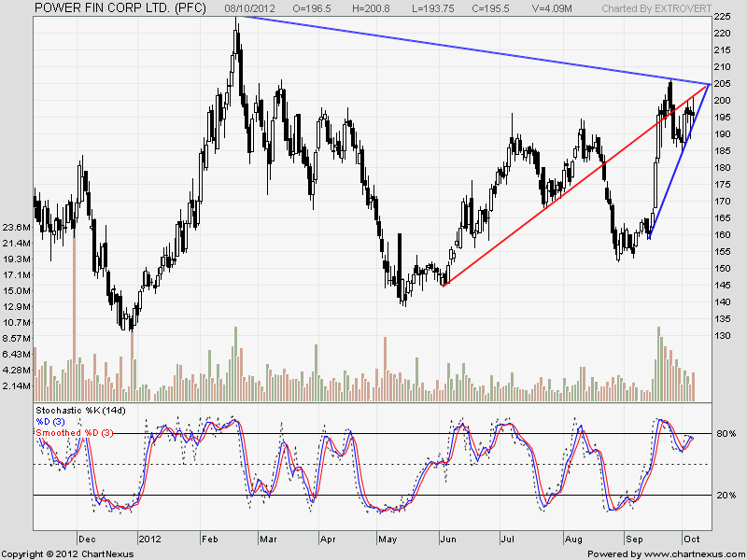Click the Feb month marker on time axis
This screenshot has height=560, width=747.
pyautogui.click(x=209, y=539)
